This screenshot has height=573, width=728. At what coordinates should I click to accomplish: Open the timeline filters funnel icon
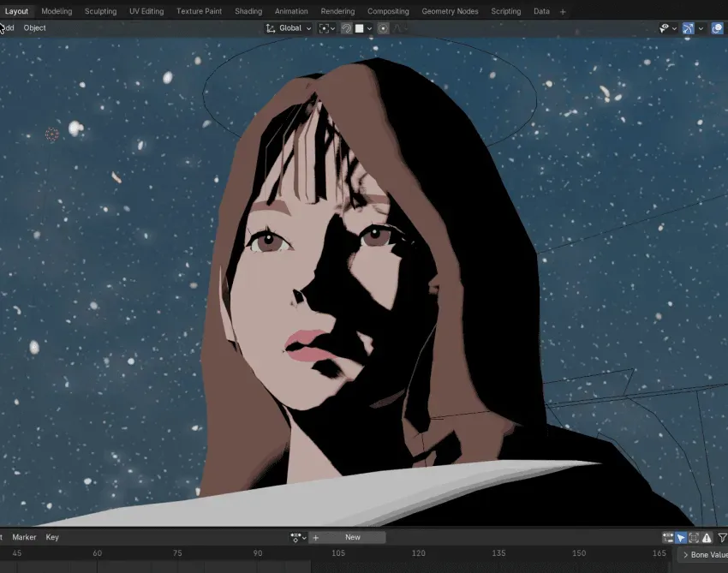(x=722, y=538)
